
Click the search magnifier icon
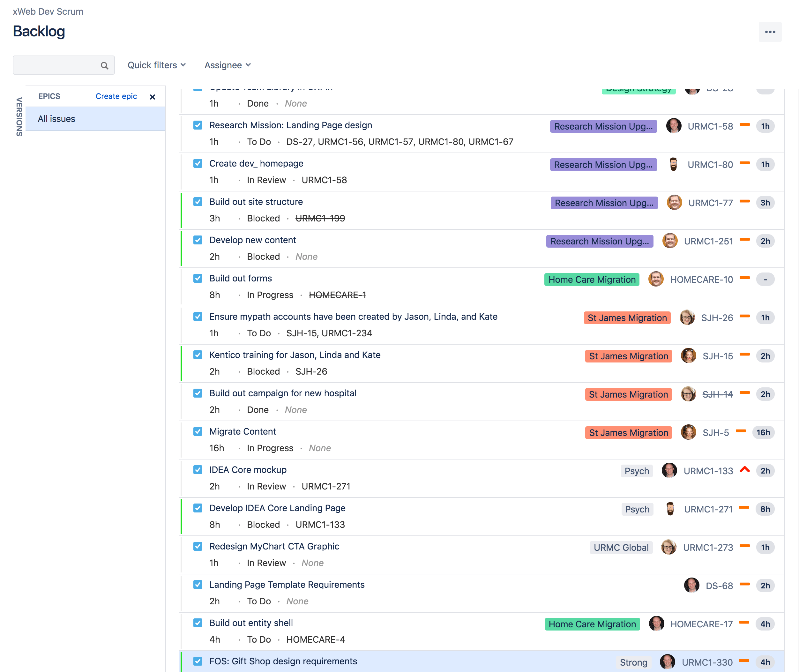coord(104,65)
